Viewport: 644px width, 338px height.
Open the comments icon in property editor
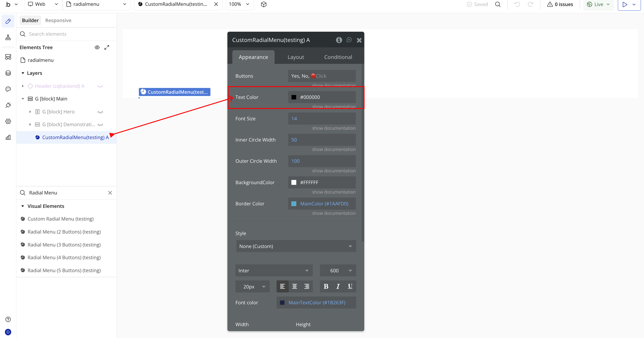click(349, 40)
